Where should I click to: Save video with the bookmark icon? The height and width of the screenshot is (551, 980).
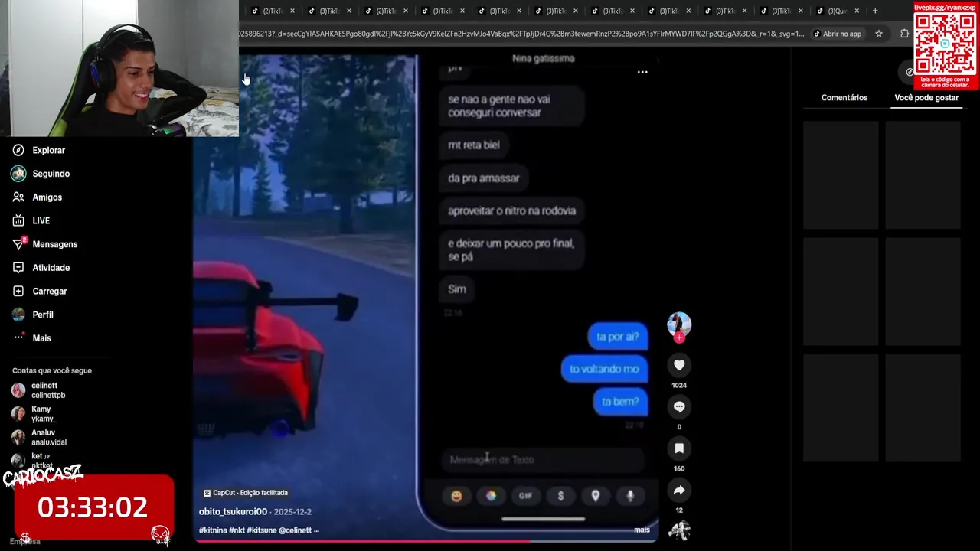[679, 448]
